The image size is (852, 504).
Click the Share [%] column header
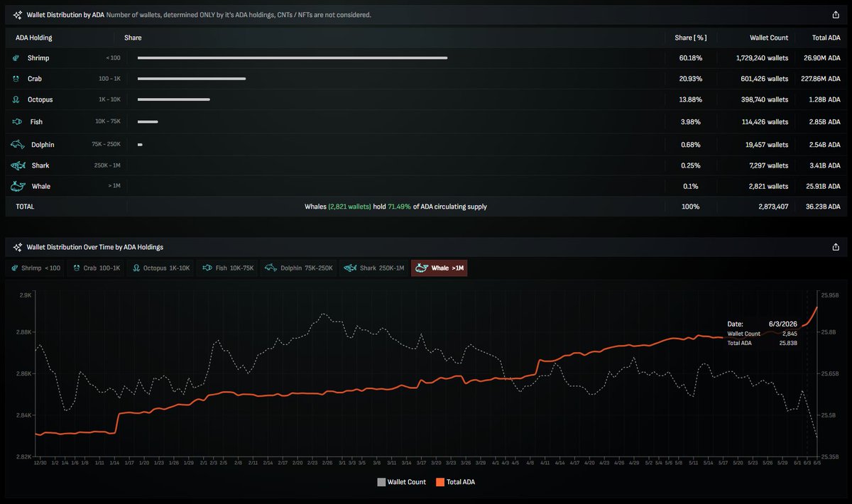click(691, 38)
